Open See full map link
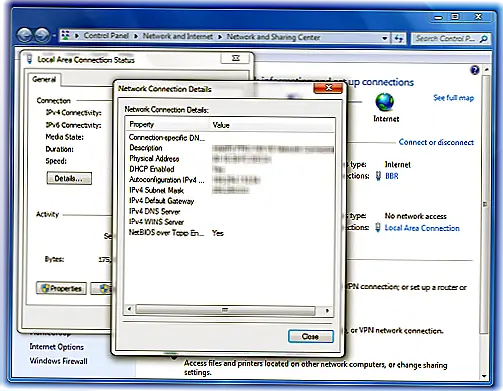 [453, 98]
